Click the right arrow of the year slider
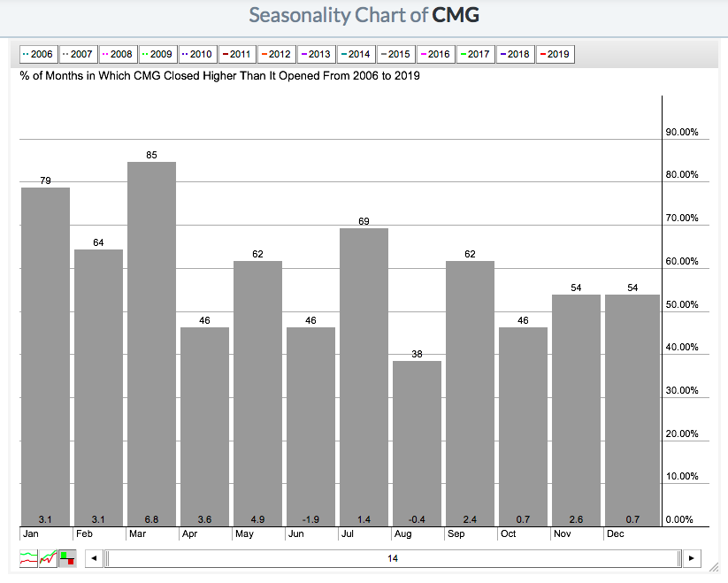 [x=693, y=558]
